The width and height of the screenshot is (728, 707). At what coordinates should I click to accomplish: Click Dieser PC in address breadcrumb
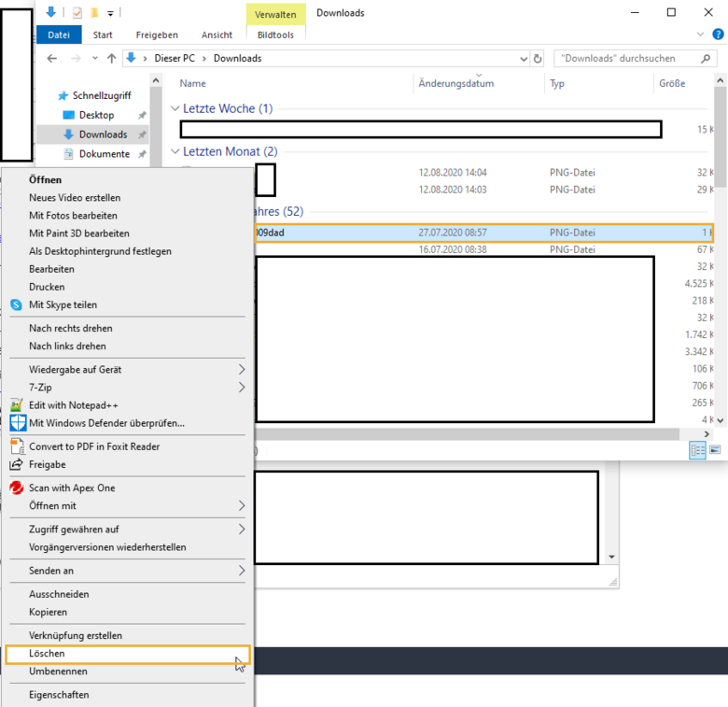point(175,59)
